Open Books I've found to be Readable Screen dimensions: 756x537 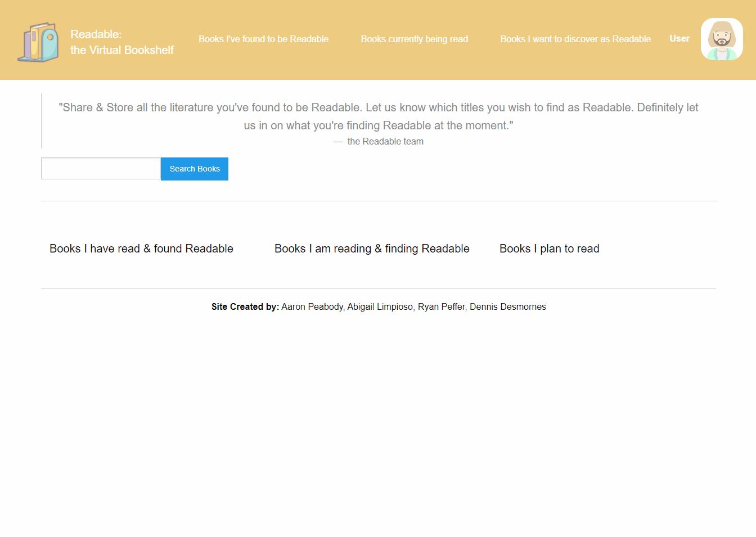(263, 39)
